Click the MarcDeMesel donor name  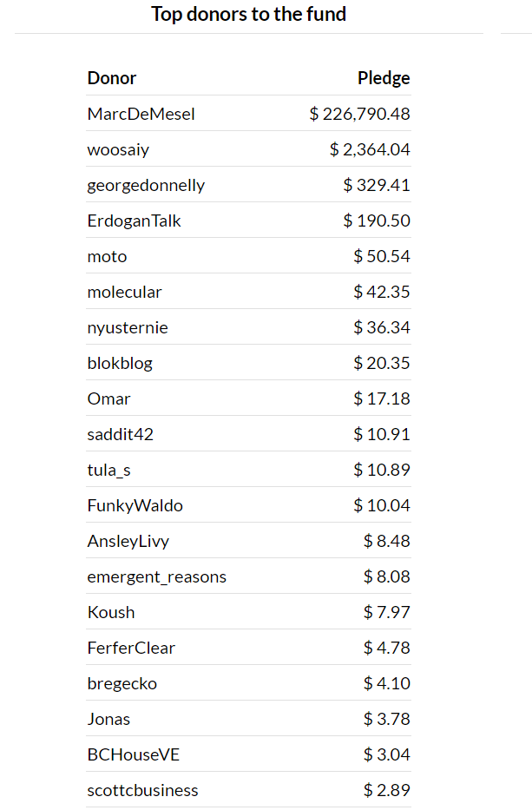click(x=141, y=114)
